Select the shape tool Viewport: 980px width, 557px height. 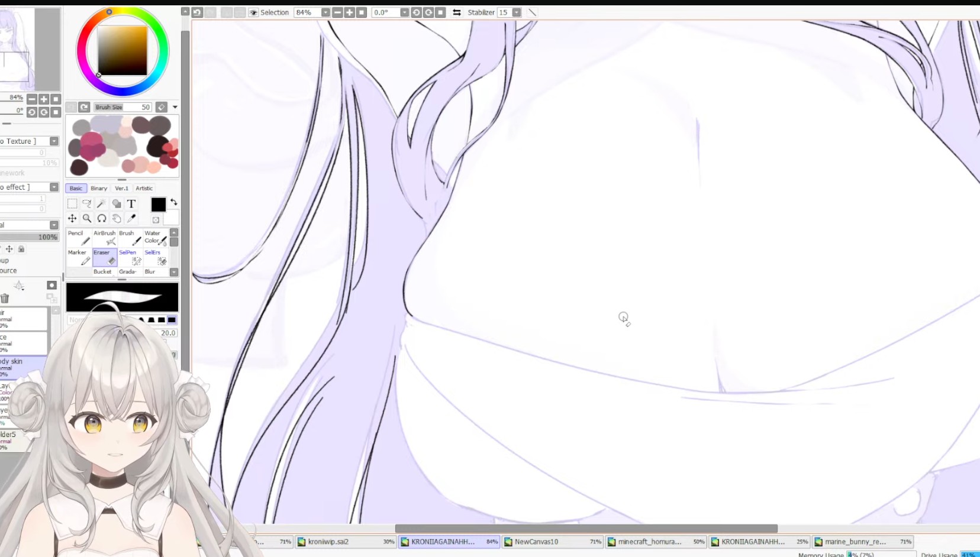coord(117,203)
